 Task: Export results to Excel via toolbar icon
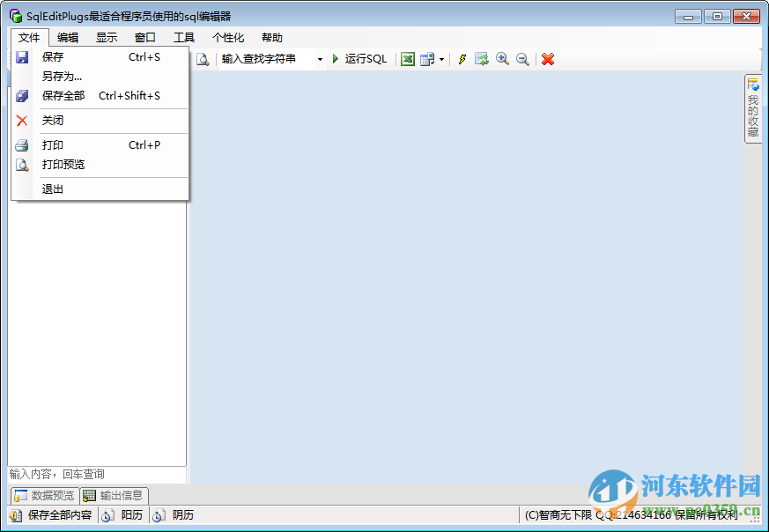pyautogui.click(x=408, y=59)
